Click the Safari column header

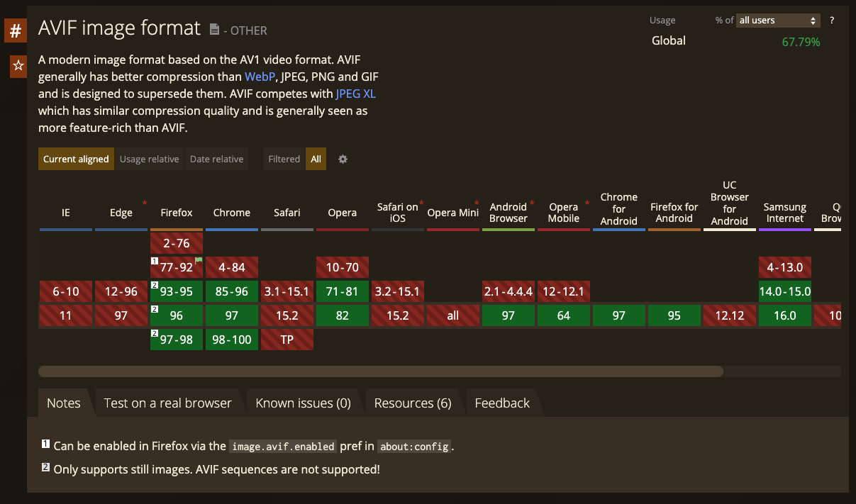click(x=287, y=213)
